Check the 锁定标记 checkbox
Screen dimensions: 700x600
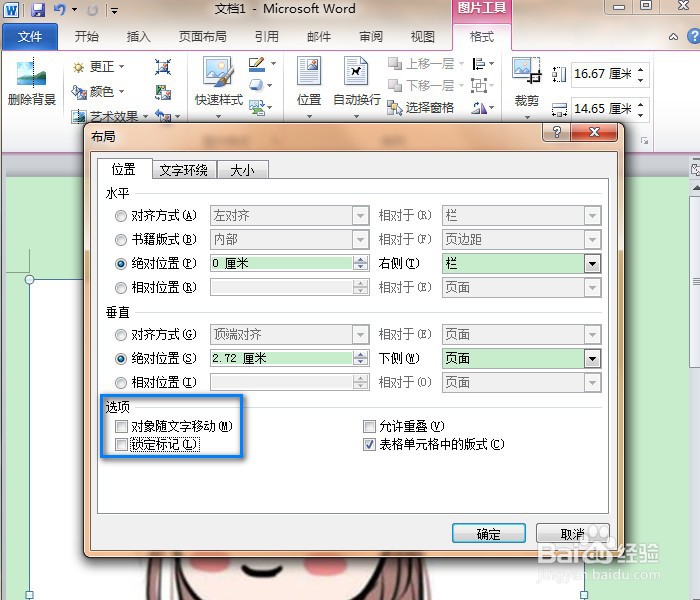click(x=121, y=445)
